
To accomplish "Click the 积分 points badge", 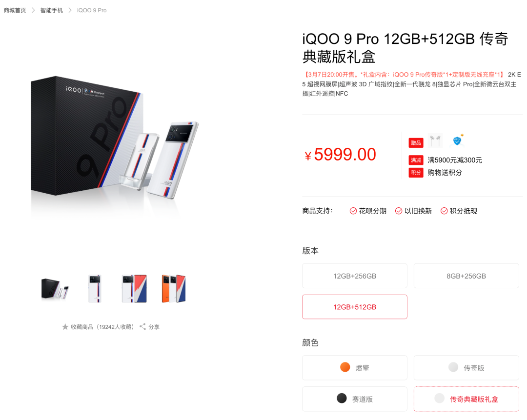I will tap(416, 172).
